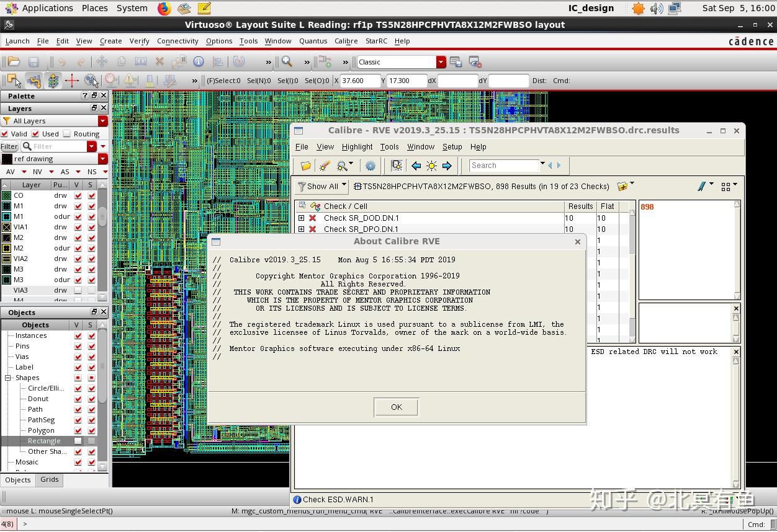Open the Classic workspace dropdown
This screenshot has width=777, height=532.
point(441,62)
